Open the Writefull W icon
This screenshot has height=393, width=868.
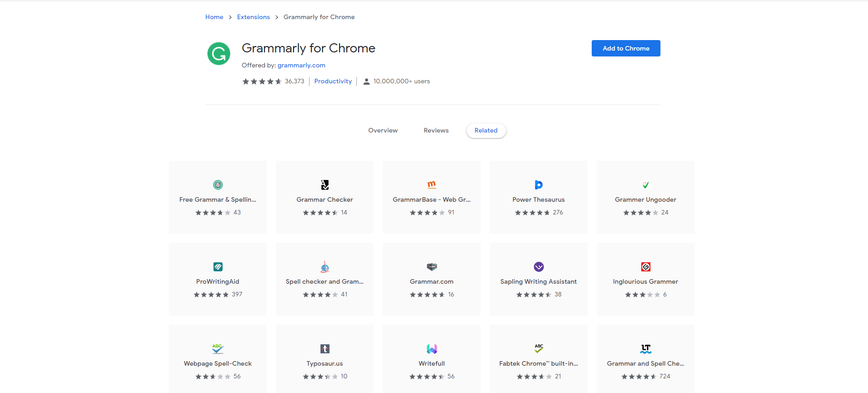[x=432, y=349]
